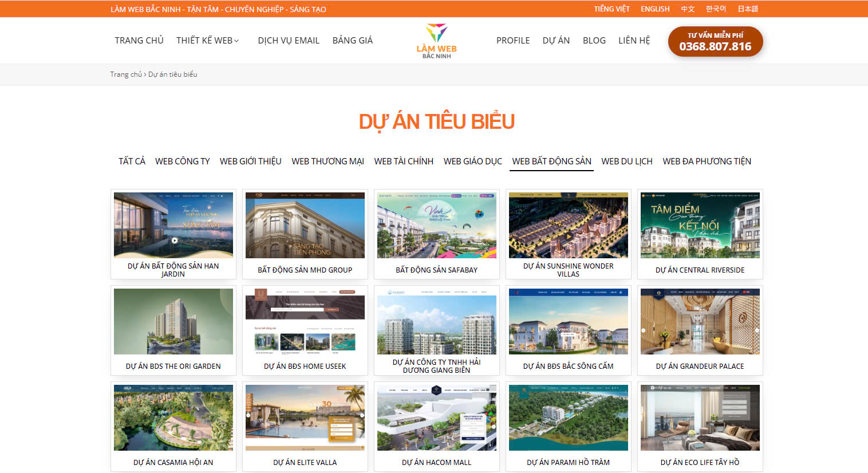
Task: Open the BẢNG GIÁ menu item
Action: point(353,41)
